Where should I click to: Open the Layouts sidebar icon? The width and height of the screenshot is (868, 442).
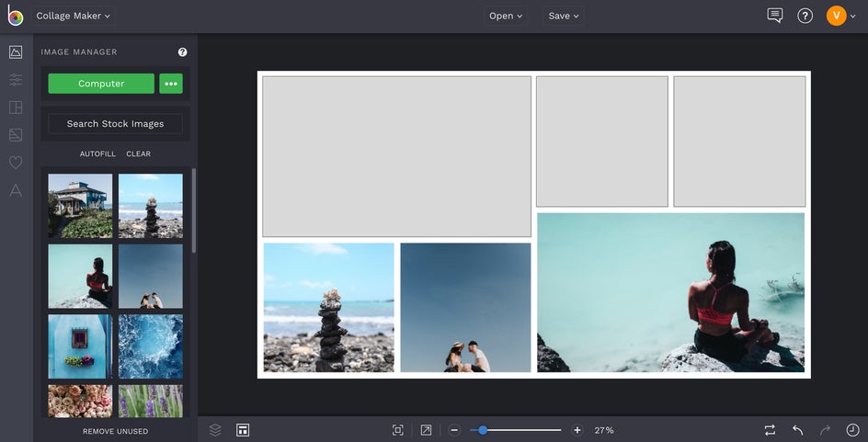point(16,108)
